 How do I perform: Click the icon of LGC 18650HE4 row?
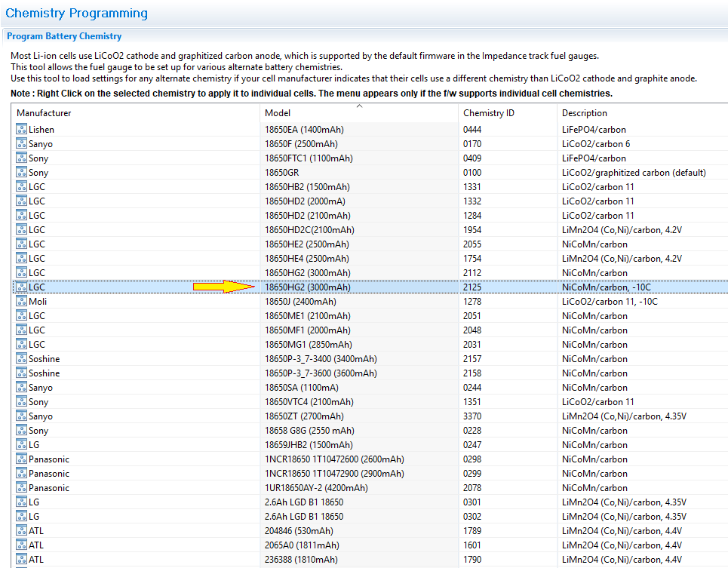point(21,258)
